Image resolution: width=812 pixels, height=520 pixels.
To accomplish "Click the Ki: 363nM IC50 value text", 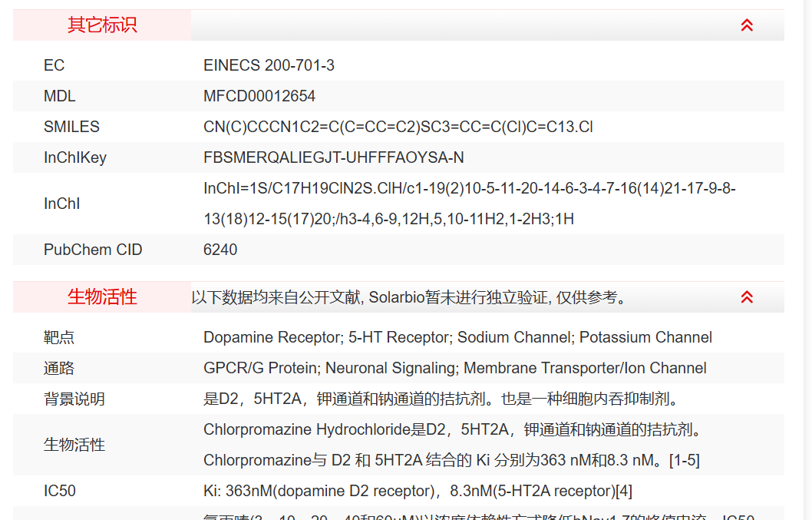I will [418, 491].
